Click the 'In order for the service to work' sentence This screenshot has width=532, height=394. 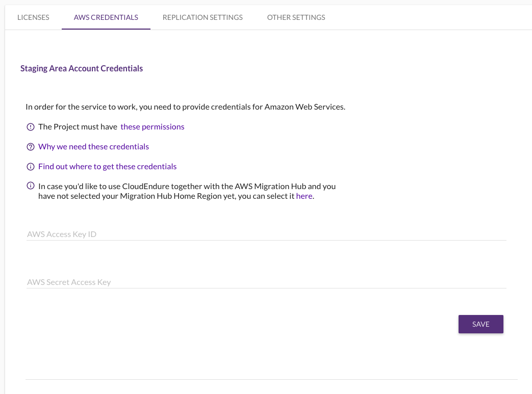[185, 107]
